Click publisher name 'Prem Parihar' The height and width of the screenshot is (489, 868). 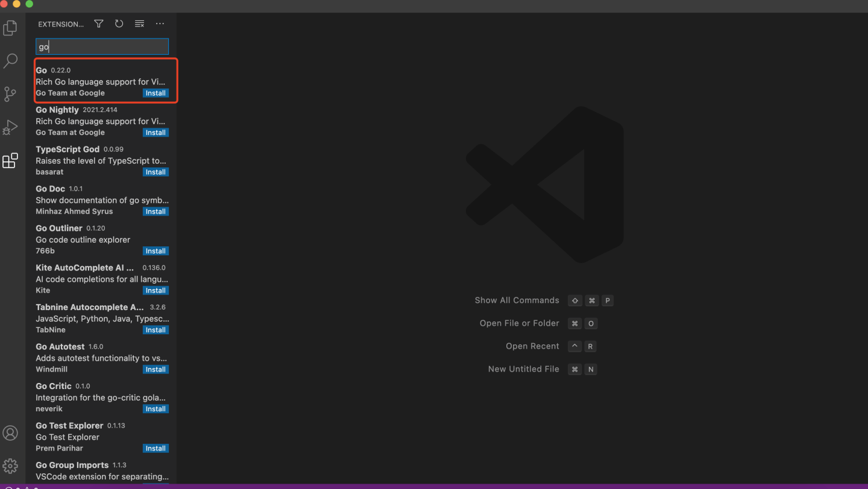click(x=59, y=448)
